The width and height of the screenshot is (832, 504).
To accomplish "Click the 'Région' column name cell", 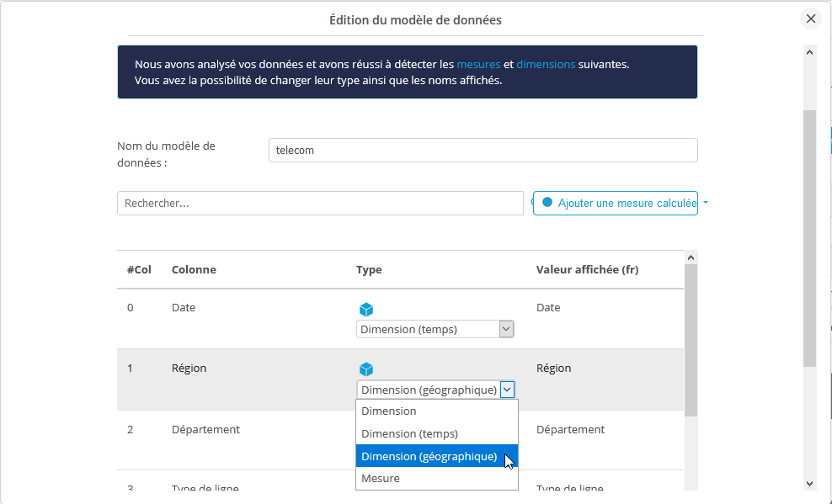I will 189,368.
